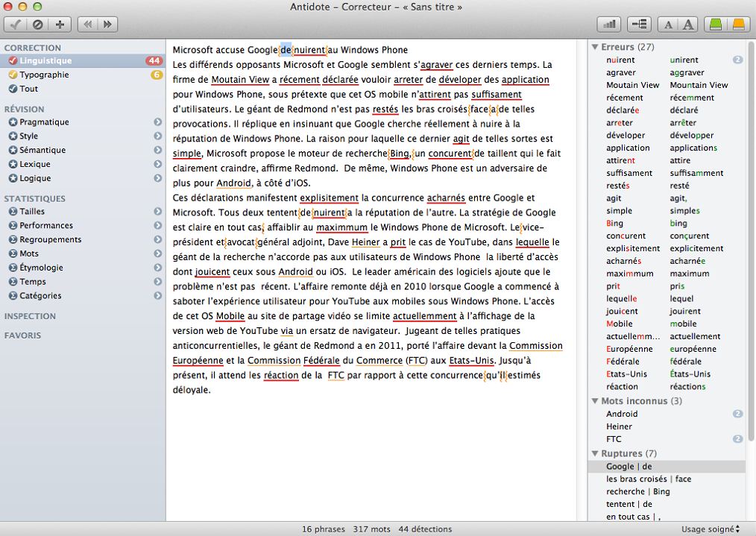Viewport: 756px width, 536px height.
Task: Open the Pragmatique revision filter
Action: click(83, 122)
